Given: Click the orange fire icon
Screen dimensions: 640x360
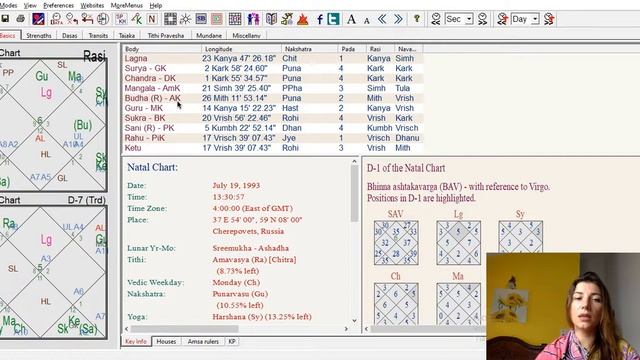Looking at the screenshot, I should [x=302, y=19].
